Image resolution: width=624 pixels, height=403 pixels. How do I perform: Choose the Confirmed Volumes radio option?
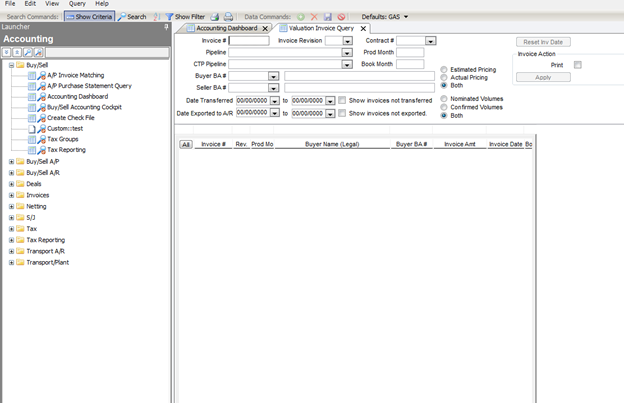click(x=444, y=107)
